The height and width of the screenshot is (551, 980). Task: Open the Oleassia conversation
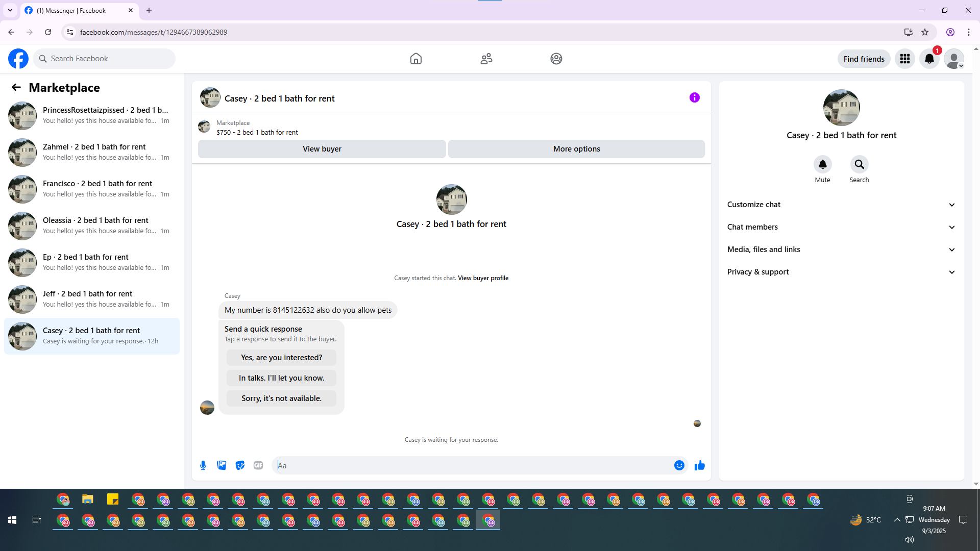(x=92, y=226)
